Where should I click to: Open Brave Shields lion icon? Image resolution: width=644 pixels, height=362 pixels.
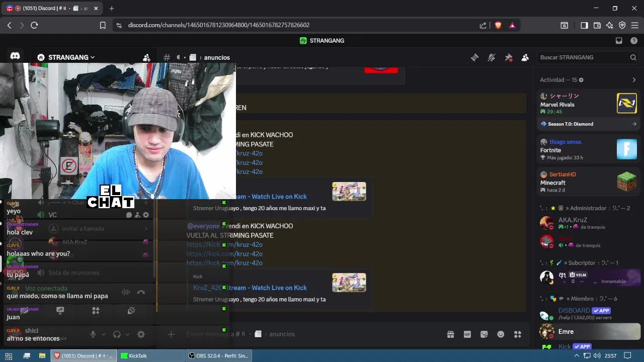pyautogui.click(x=498, y=25)
